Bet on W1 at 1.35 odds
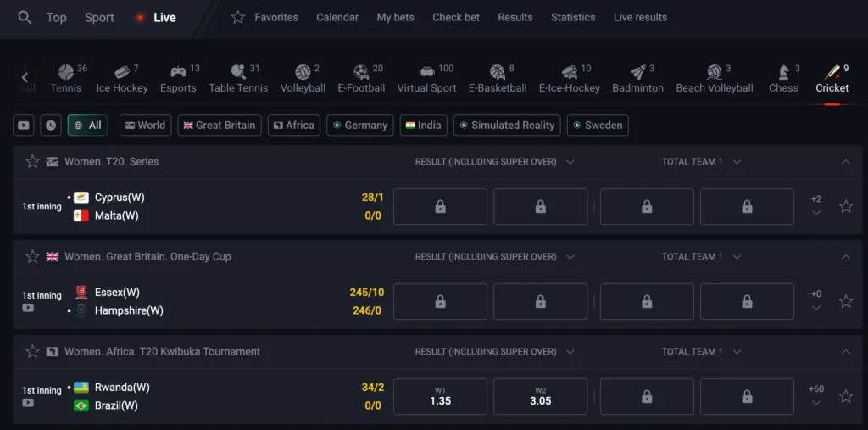Image resolution: width=868 pixels, height=430 pixels. tap(441, 396)
